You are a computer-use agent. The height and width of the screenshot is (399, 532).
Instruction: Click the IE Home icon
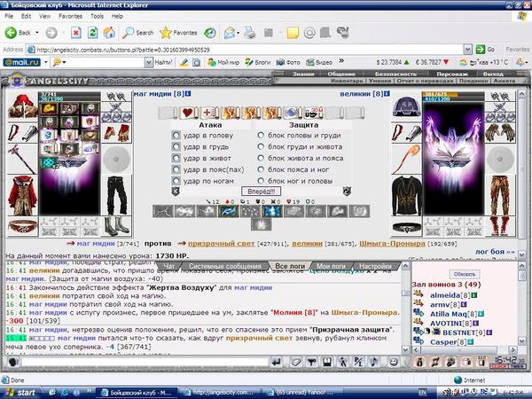[x=109, y=33]
